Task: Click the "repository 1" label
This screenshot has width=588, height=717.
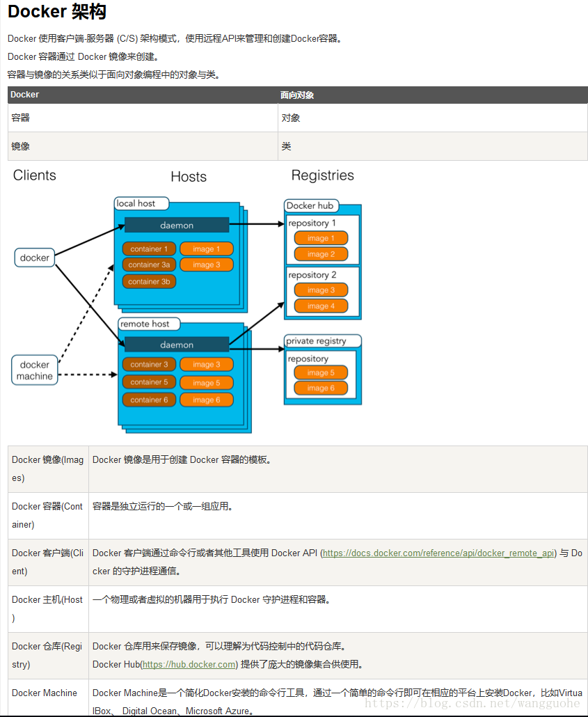Action: pos(312,223)
